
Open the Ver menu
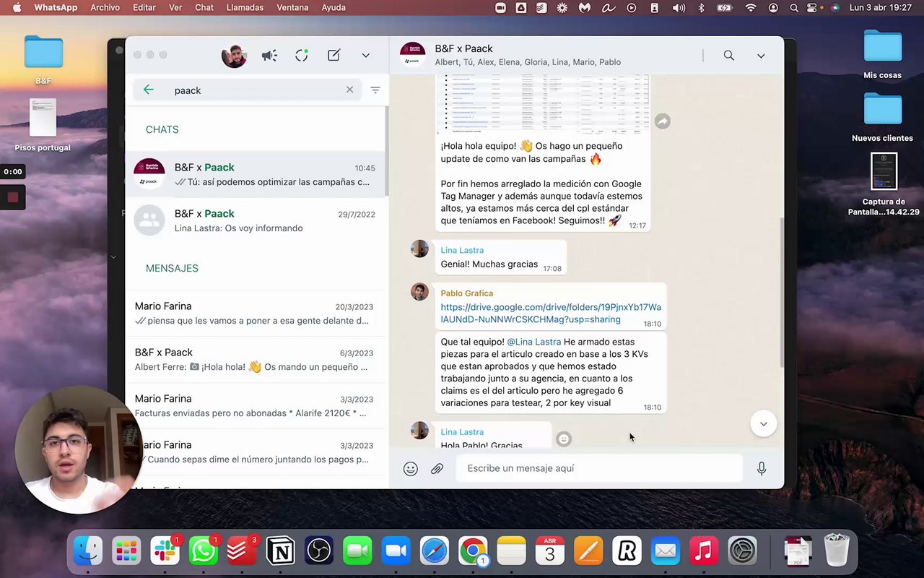tap(175, 7)
